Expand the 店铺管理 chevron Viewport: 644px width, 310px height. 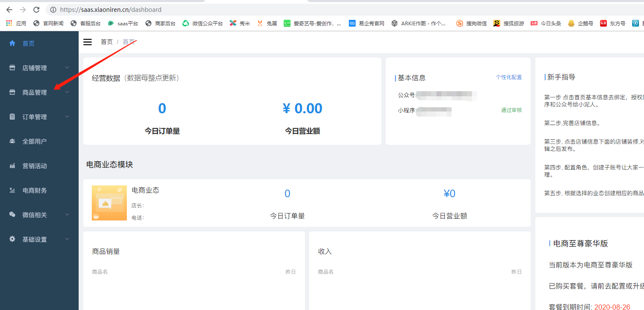pyautogui.click(x=67, y=68)
